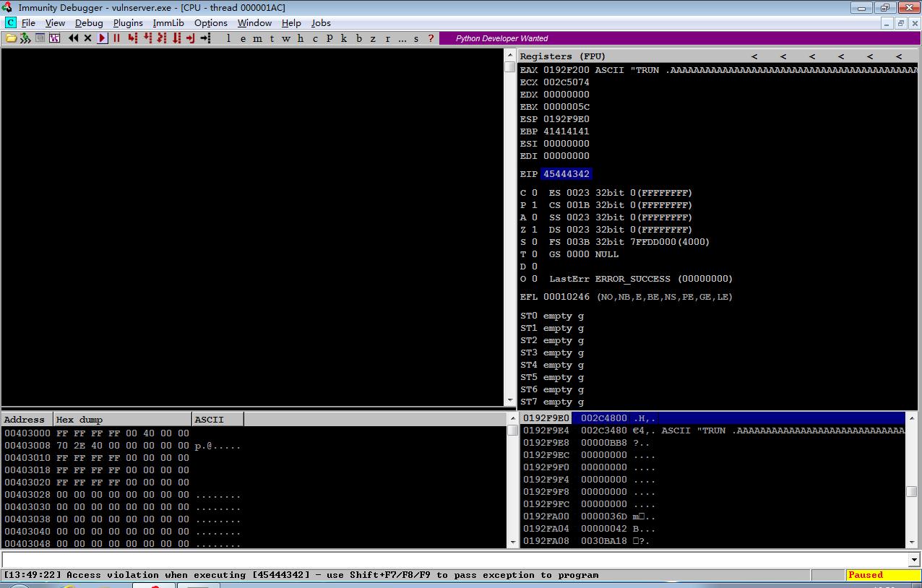Click the Step into toolbar icon

(132, 38)
